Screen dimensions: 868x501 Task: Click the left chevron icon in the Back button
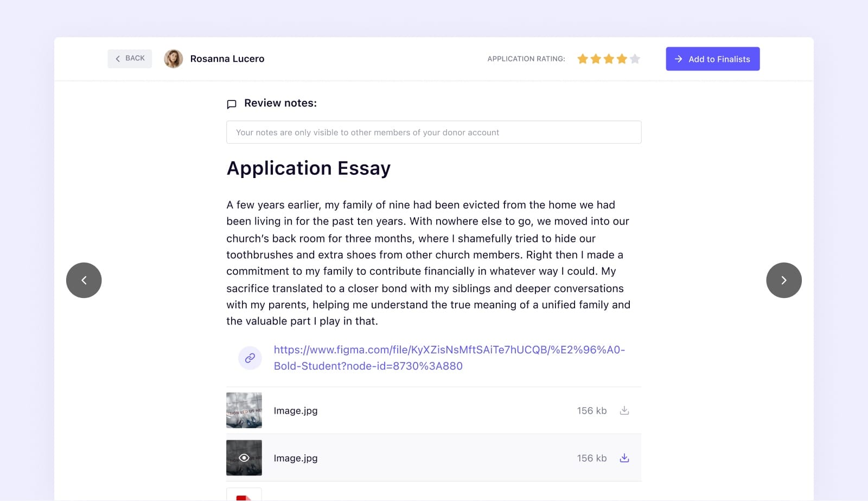click(x=118, y=58)
